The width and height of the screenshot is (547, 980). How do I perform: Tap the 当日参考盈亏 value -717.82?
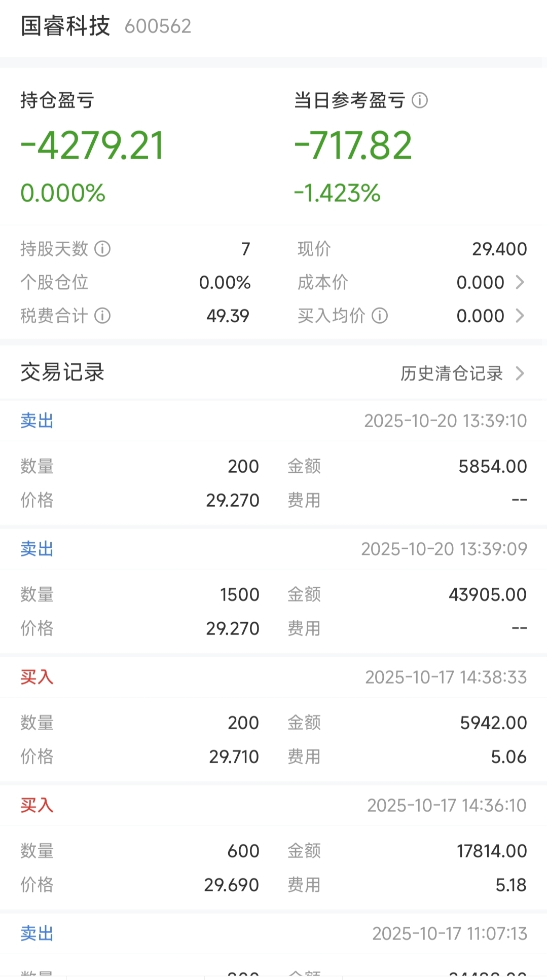click(353, 145)
